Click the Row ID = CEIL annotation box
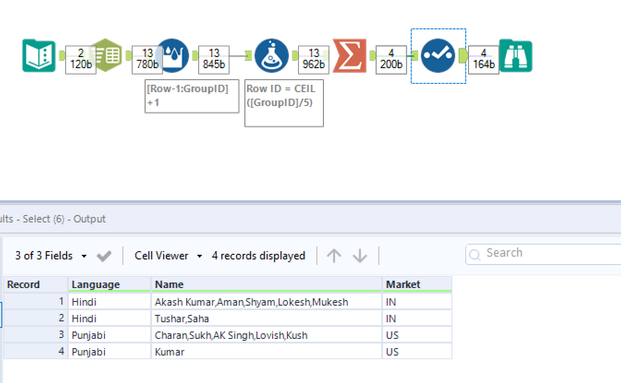The width and height of the screenshot is (621, 383). pyautogui.click(x=284, y=103)
